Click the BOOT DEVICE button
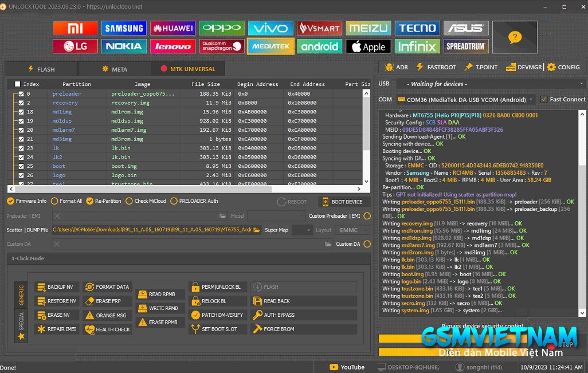The image size is (588, 373). point(344,202)
